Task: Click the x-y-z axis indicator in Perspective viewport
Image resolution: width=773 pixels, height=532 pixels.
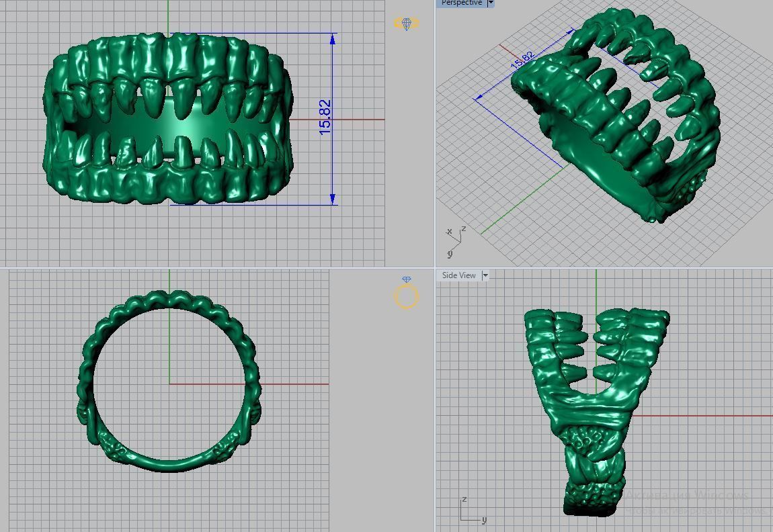Action: pyautogui.click(x=455, y=242)
